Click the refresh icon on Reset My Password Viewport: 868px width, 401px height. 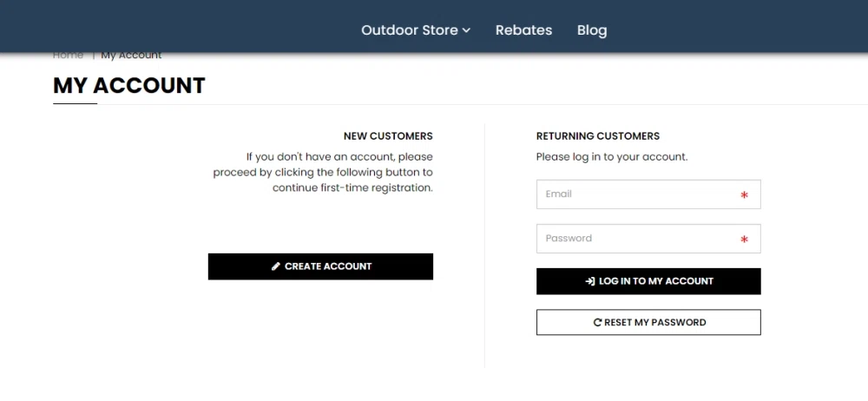pos(597,322)
